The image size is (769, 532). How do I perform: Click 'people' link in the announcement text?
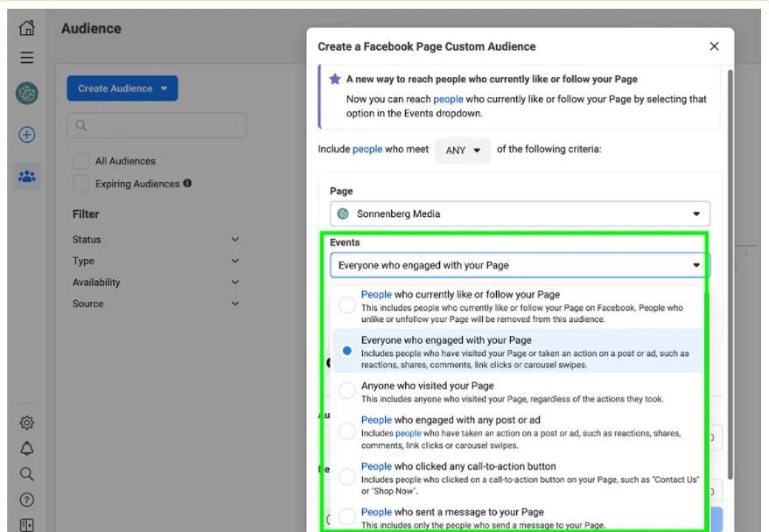pos(448,99)
